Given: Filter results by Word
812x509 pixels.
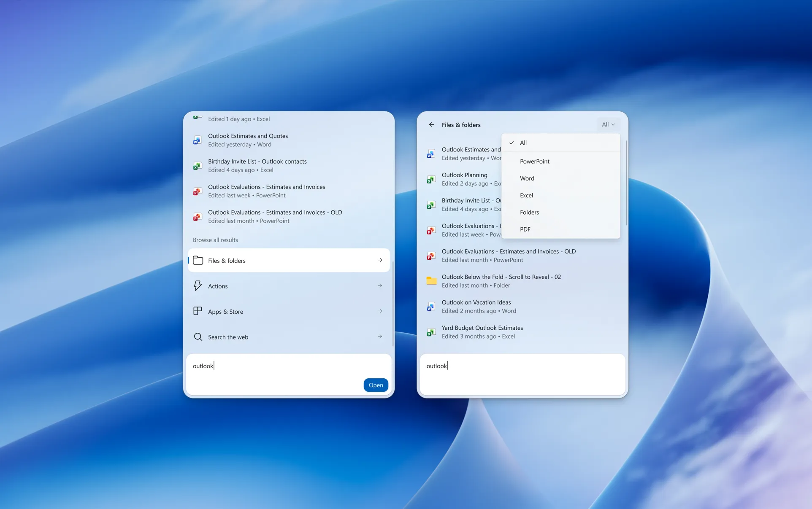Looking at the screenshot, I should [x=561, y=178].
